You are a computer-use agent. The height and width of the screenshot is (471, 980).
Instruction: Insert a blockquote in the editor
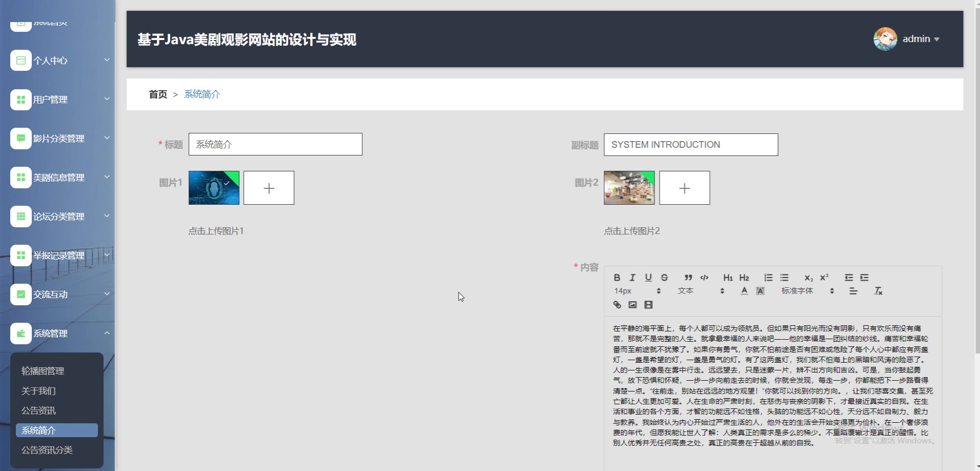(x=688, y=278)
